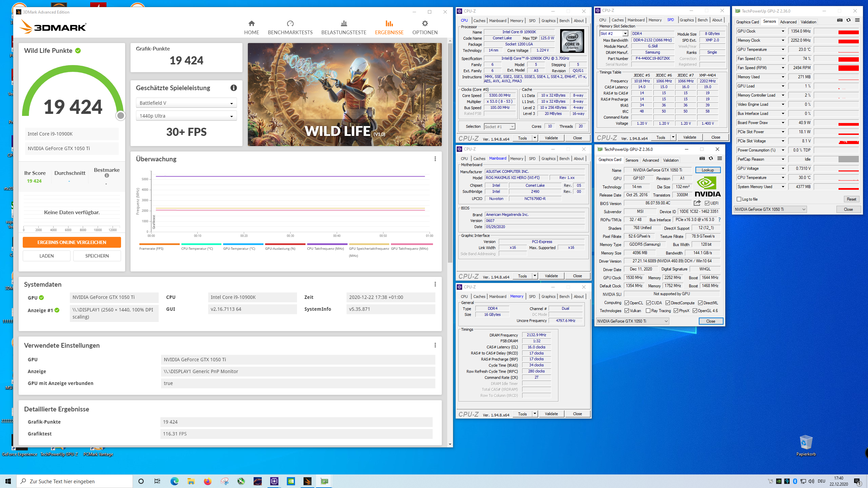Toggle the Ray Tracing checkbox in GPU-Z

coord(648,311)
